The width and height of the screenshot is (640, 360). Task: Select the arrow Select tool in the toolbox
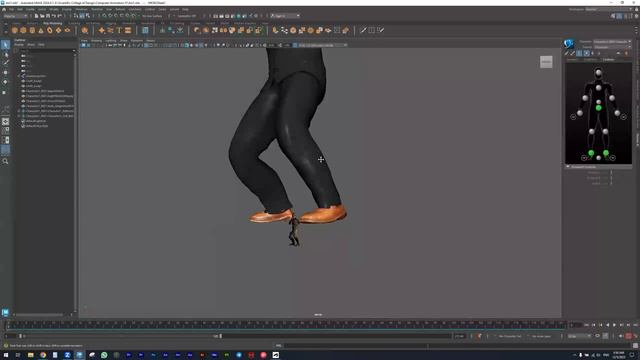[x=5, y=44]
